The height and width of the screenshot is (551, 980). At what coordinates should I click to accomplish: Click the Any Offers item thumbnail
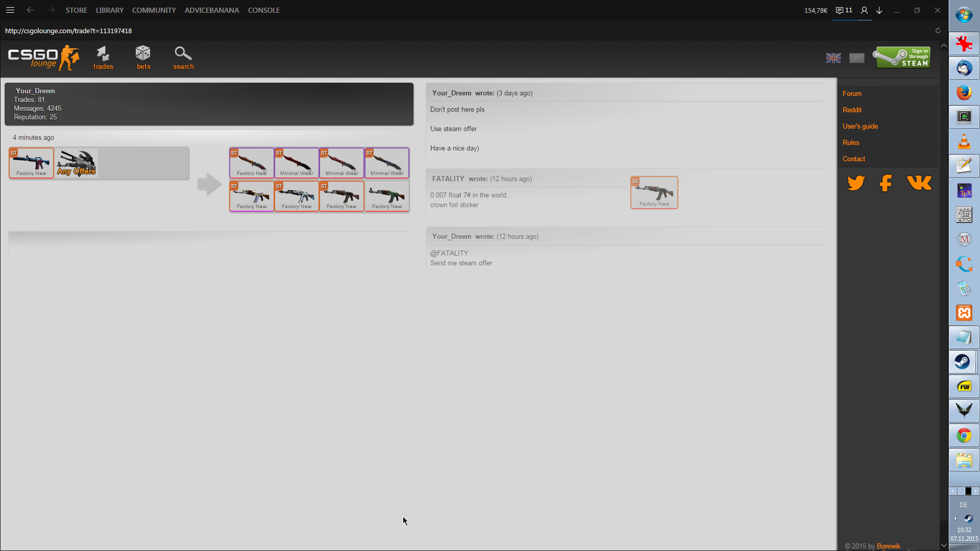coord(76,163)
